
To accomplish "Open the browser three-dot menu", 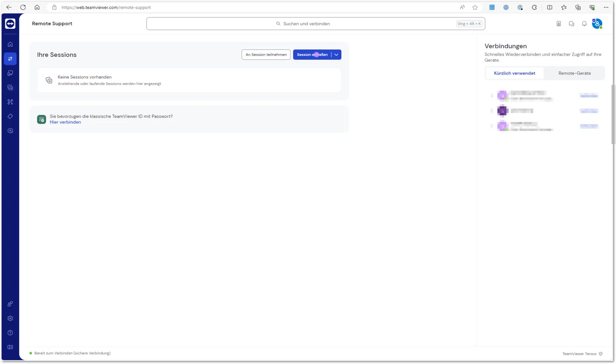I will [x=606, y=7].
